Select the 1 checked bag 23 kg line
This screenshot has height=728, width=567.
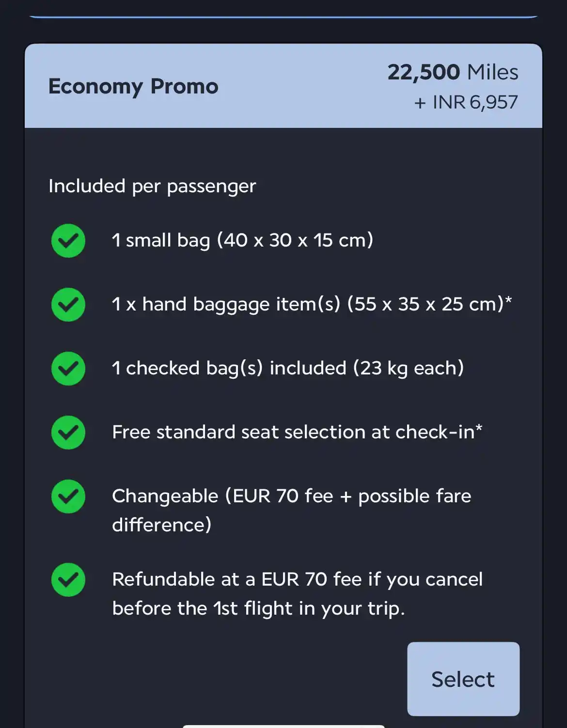point(288,368)
